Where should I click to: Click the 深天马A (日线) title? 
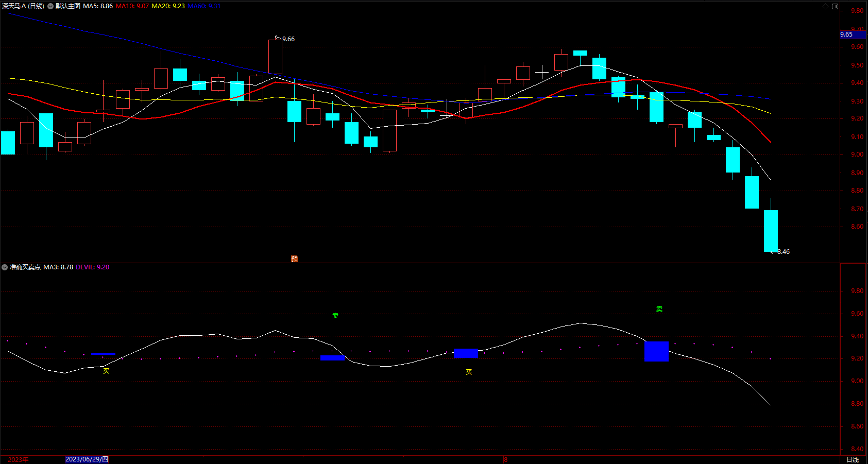click(x=23, y=6)
